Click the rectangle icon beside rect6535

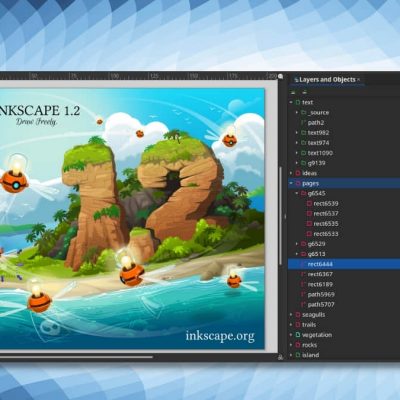tap(309, 224)
